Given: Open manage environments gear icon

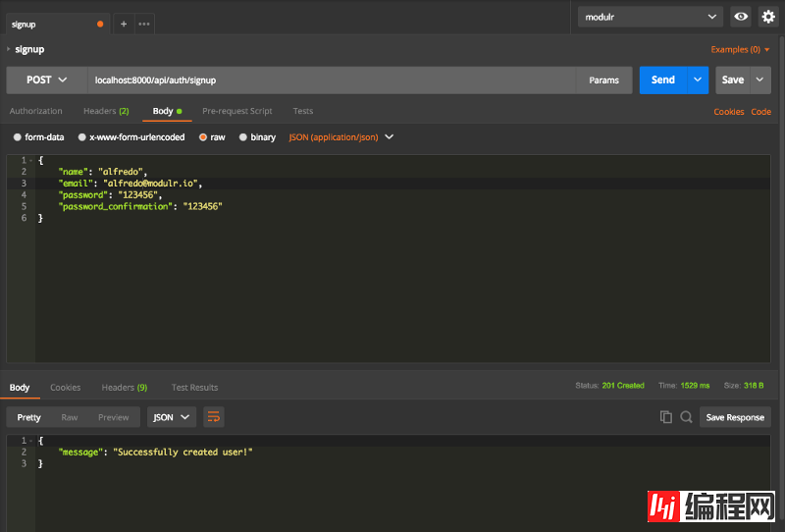Looking at the screenshot, I should point(768,17).
